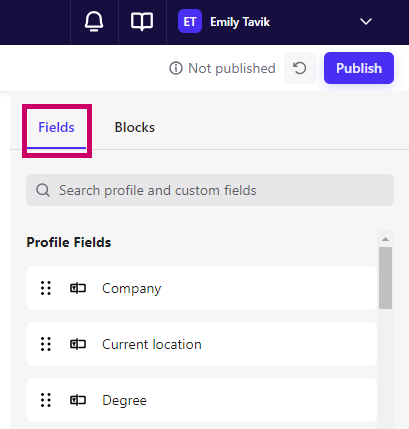Focus the search profile and custom fields box
Viewport: 409px width, 429px height.
point(210,190)
